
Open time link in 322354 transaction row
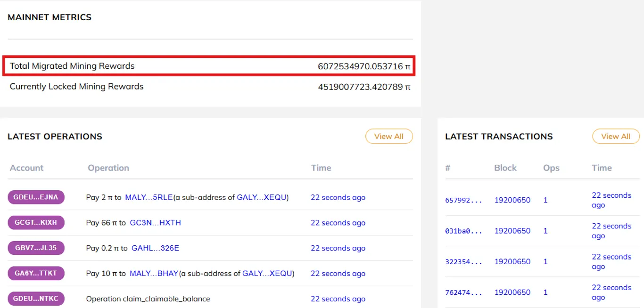(x=611, y=261)
